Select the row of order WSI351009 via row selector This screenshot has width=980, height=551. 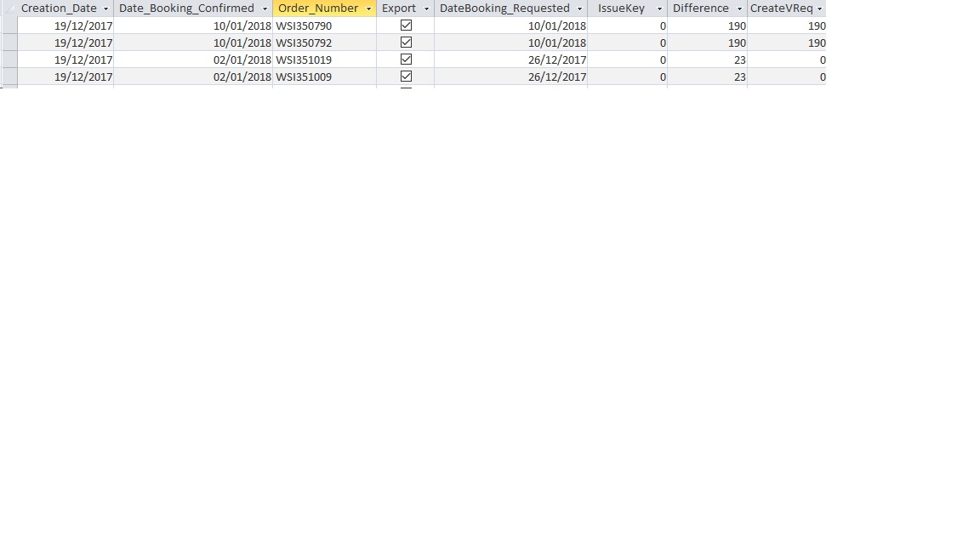point(9,77)
